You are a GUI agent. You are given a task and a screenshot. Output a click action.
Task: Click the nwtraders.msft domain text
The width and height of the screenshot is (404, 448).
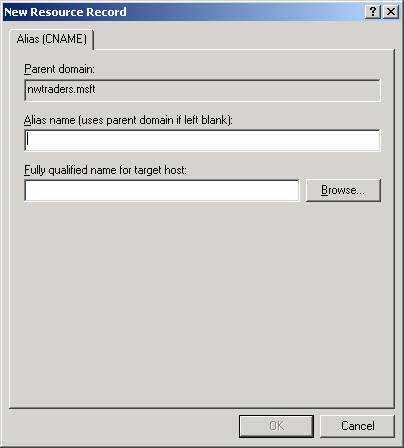(x=61, y=89)
